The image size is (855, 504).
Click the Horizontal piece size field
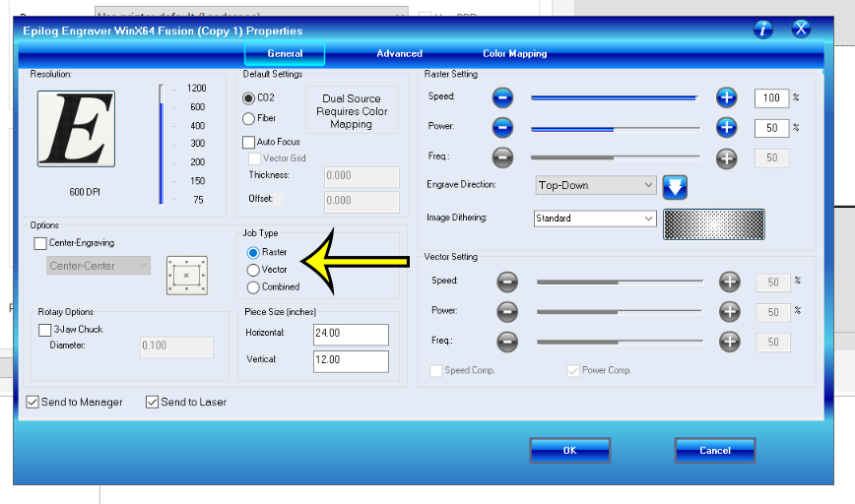coord(351,335)
